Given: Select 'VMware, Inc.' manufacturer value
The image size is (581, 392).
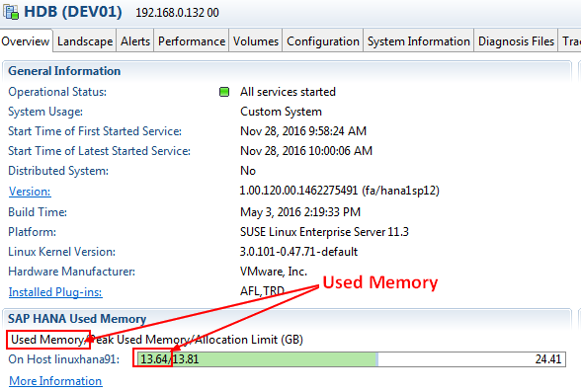Looking at the screenshot, I should 274,272.
